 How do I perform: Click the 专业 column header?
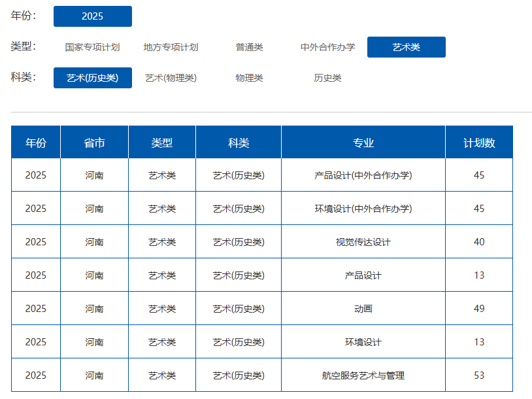pos(363,143)
